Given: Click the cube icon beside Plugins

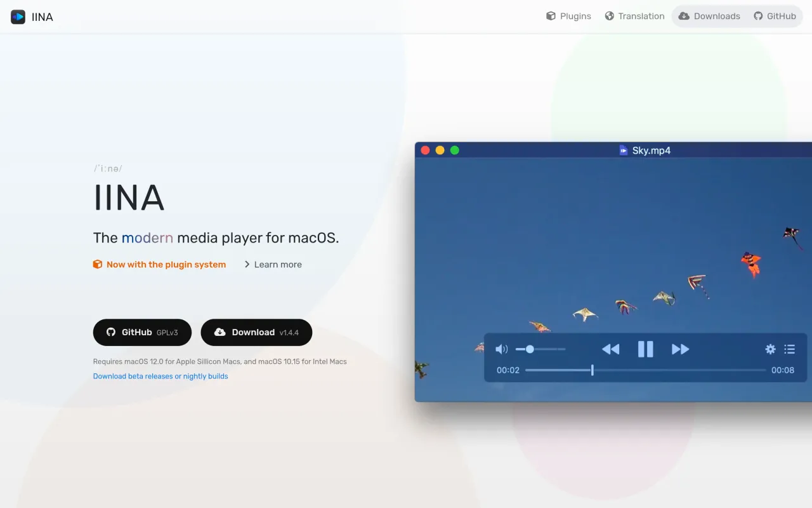Looking at the screenshot, I should pos(551,16).
